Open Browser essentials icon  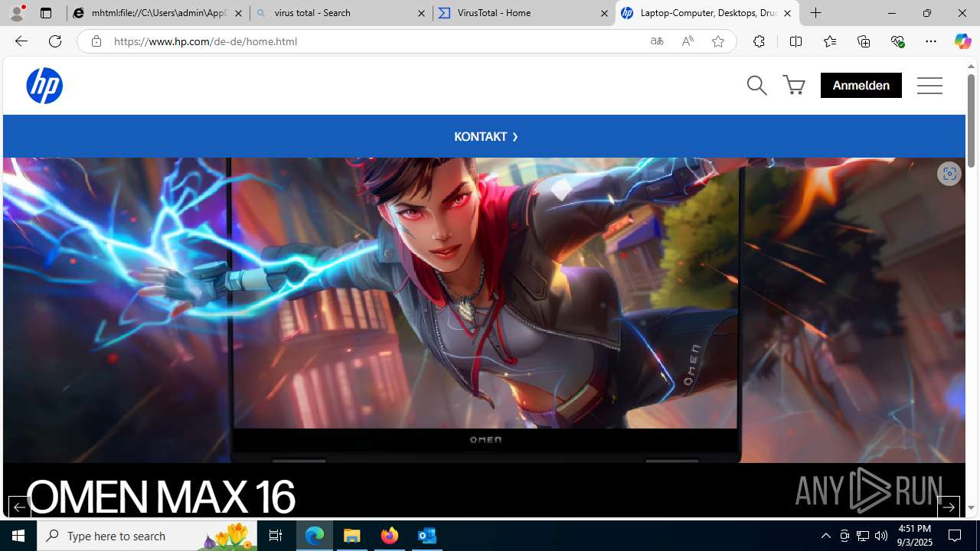[x=897, y=41]
